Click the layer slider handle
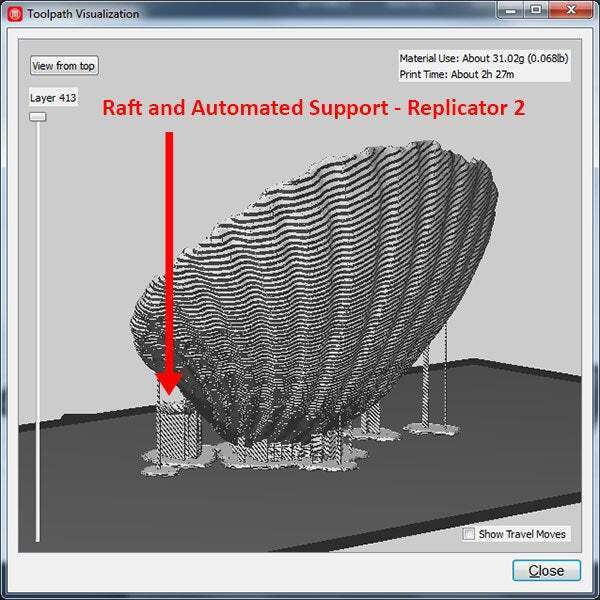 38,116
